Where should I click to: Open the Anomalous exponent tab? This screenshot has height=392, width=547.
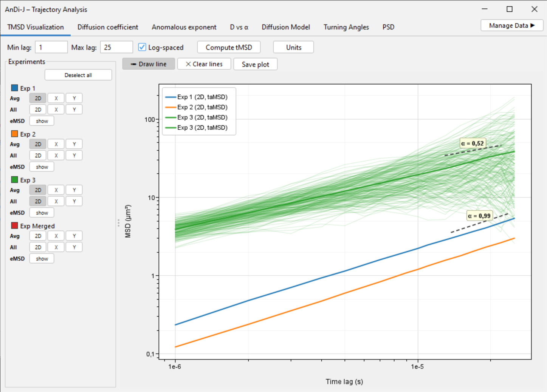coord(184,27)
